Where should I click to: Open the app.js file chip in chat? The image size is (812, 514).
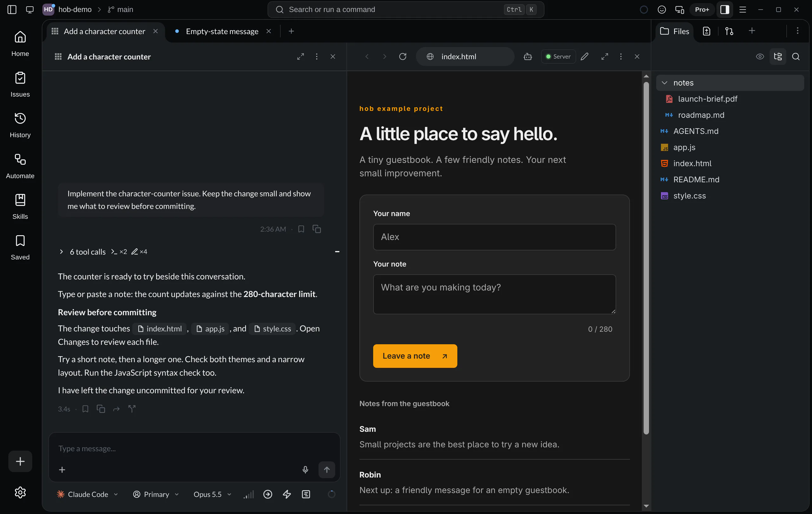[x=210, y=328]
